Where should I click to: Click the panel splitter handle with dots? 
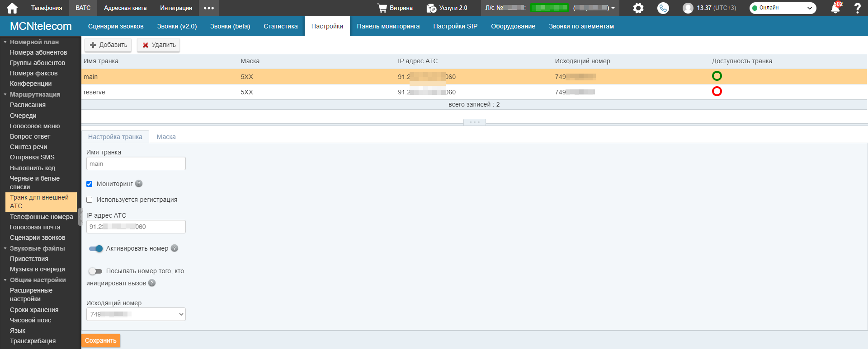point(475,122)
